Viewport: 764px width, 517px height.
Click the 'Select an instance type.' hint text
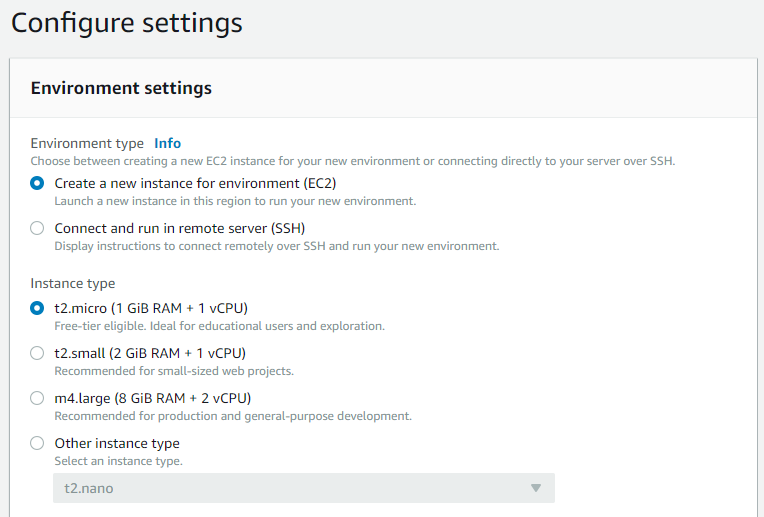click(x=118, y=461)
